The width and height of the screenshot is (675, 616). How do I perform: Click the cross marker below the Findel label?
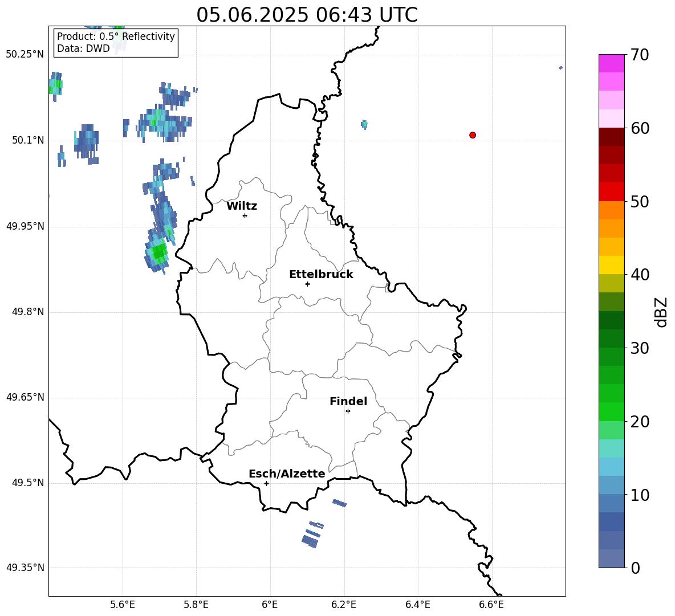pyautogui.click(x=348, y=411)
